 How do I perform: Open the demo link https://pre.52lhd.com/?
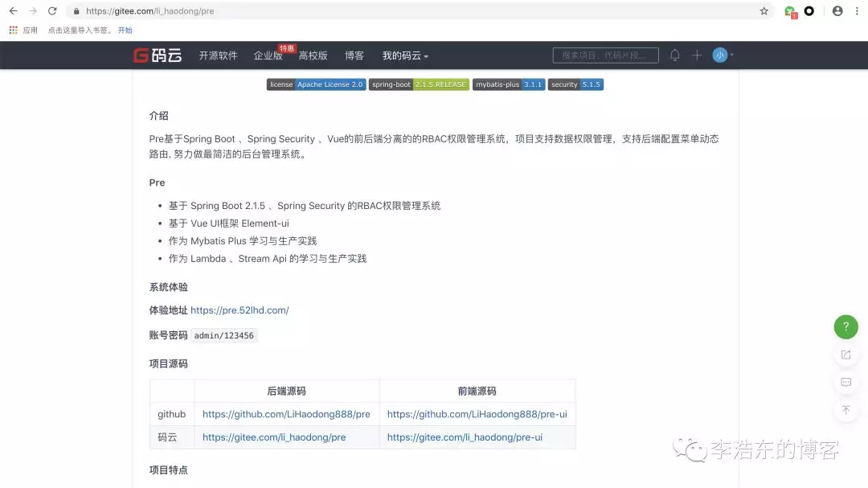click(240, 310)
